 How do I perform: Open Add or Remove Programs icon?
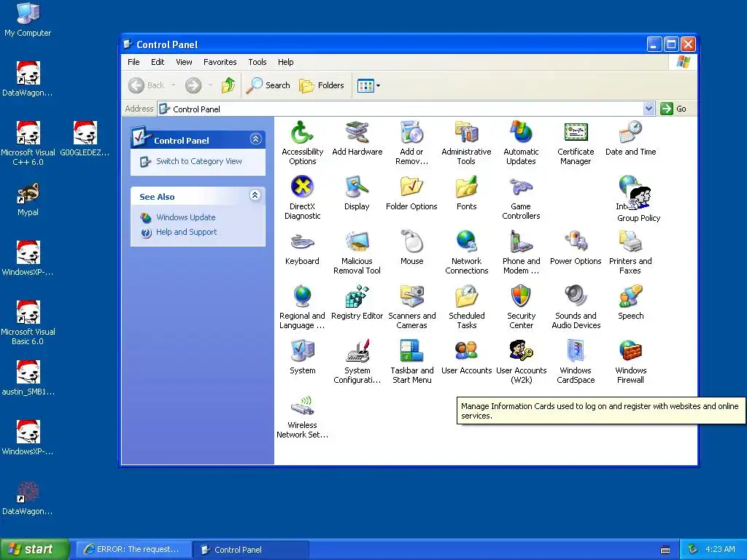click(411, 133)
